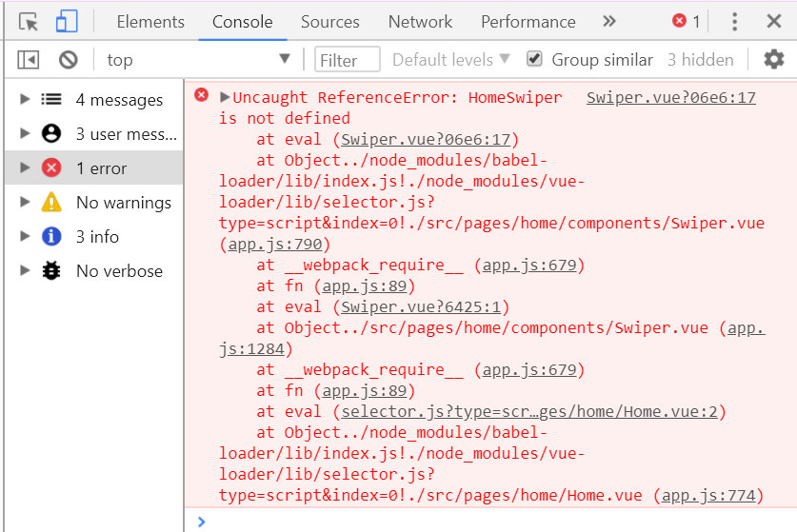
Task: Switch to the Console tab
Action: [x=243, y=22]
